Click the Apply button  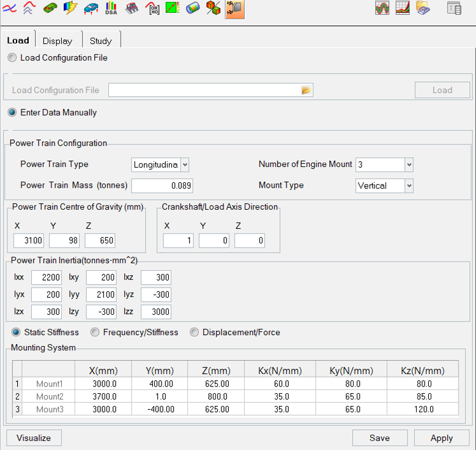pyautogui.click(x=441, y=438)
